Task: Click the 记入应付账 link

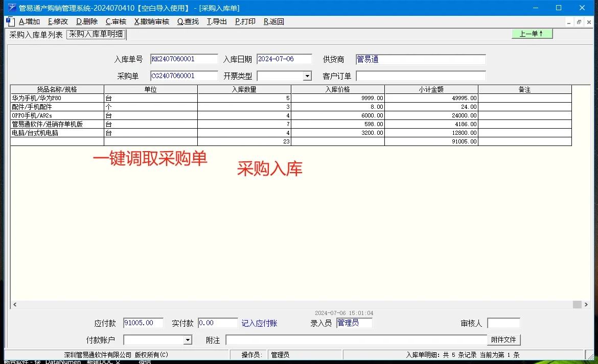Action: [x=259, y=323]
